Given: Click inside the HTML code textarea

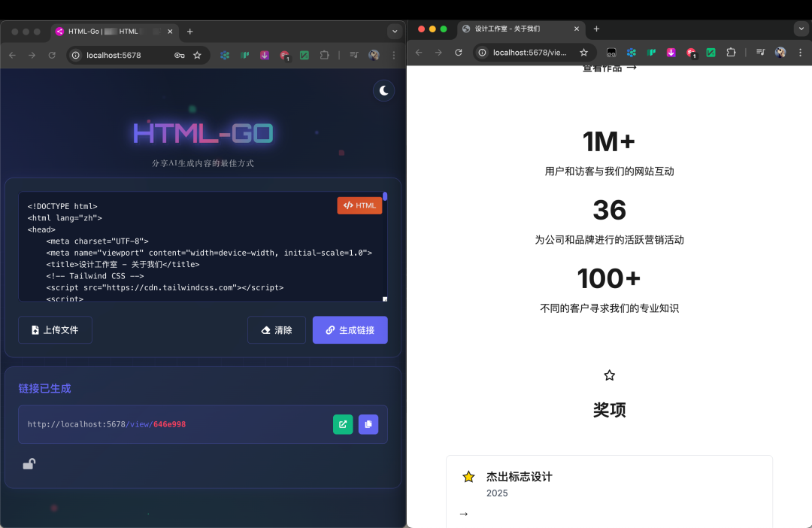Looking at the screenshot, I should click(202, 247).
